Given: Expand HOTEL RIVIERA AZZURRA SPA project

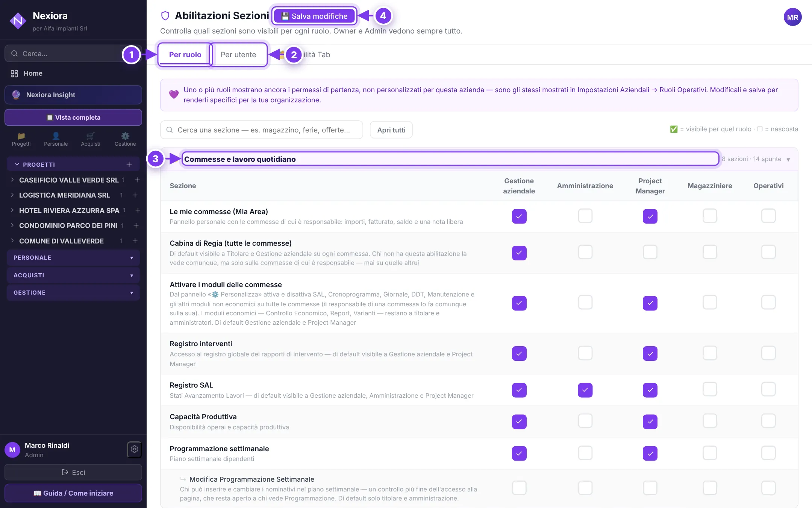Looking at the screenshot, I should [12, 210].
